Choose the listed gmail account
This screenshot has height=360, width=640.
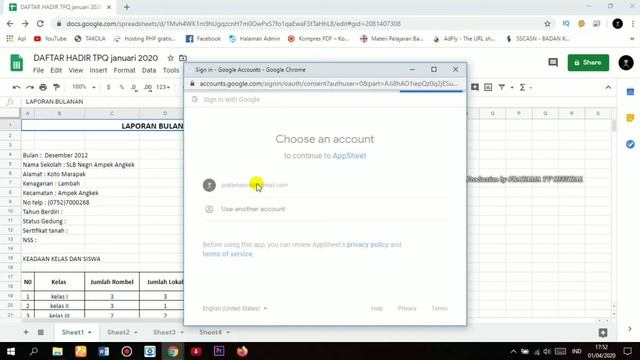click(x=325, y=185)
